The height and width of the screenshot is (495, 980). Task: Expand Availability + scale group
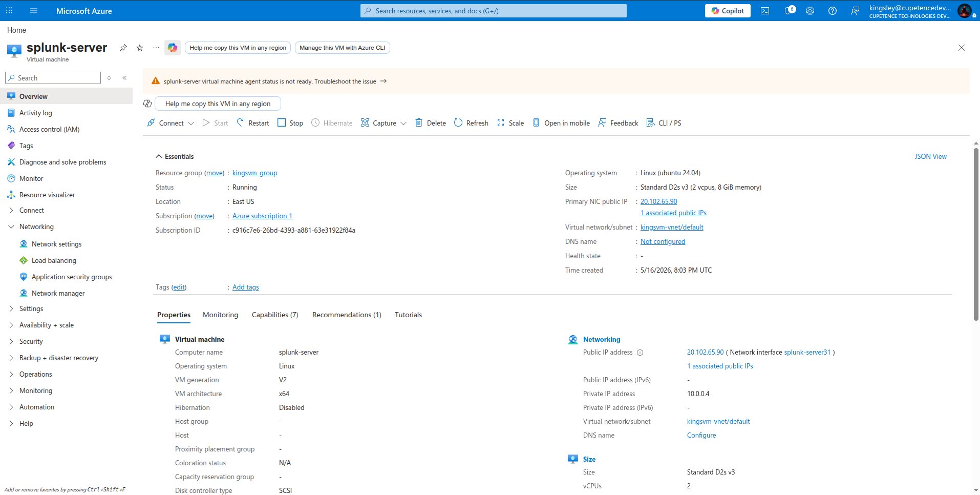[11, 325]
